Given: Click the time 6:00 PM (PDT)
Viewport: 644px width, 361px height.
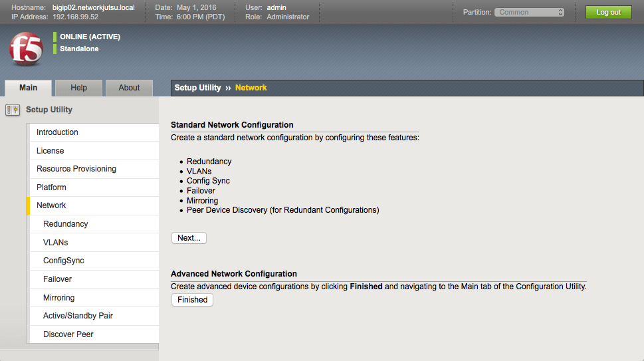Looking at the screenshot, I should point(201,17).
